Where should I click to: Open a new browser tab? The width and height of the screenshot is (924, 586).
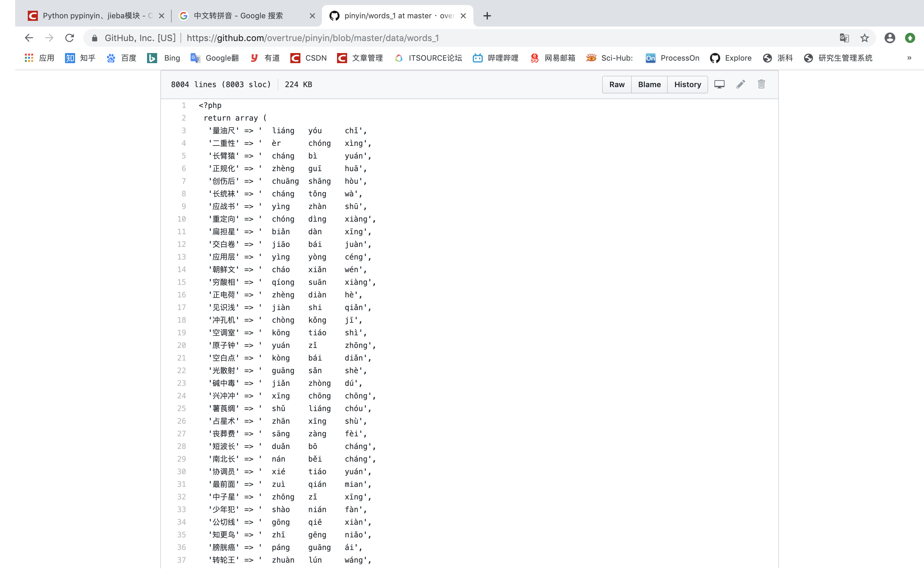pos(487,16)
